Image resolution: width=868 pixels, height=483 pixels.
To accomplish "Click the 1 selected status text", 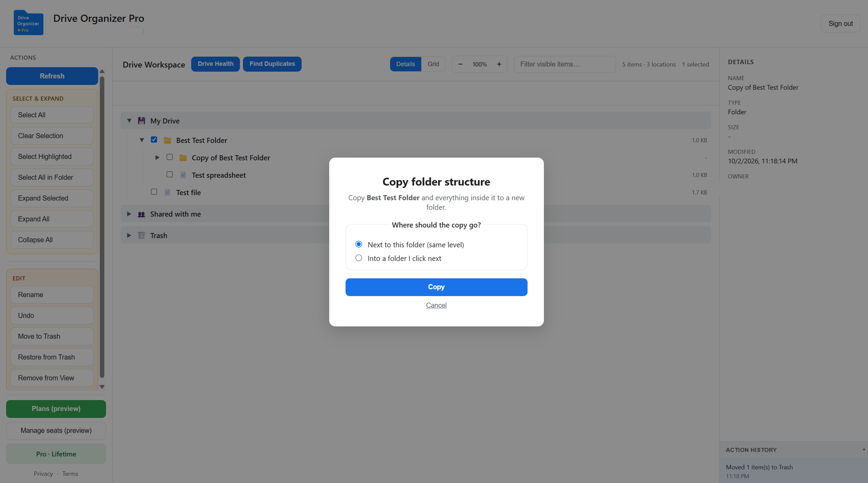I will click(695, 64).
